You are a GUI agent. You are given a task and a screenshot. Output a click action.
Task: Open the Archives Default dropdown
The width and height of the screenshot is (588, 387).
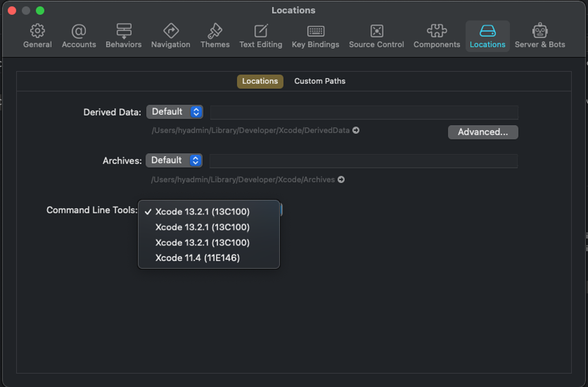tap(174, 160)
